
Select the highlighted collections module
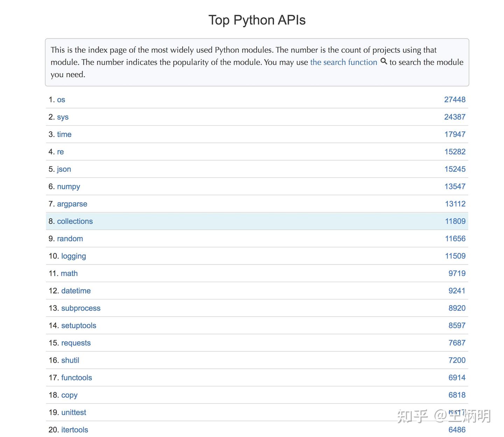75,221
